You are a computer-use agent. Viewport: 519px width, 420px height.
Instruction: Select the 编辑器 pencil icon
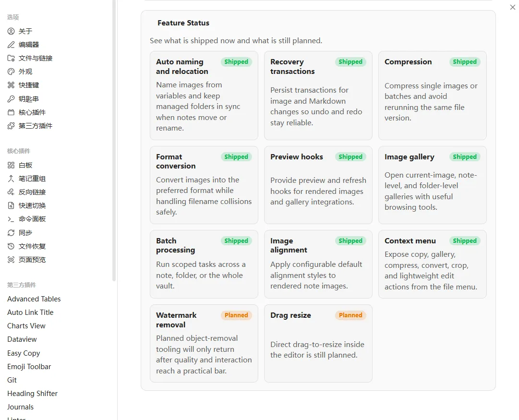tap(11, 45)
